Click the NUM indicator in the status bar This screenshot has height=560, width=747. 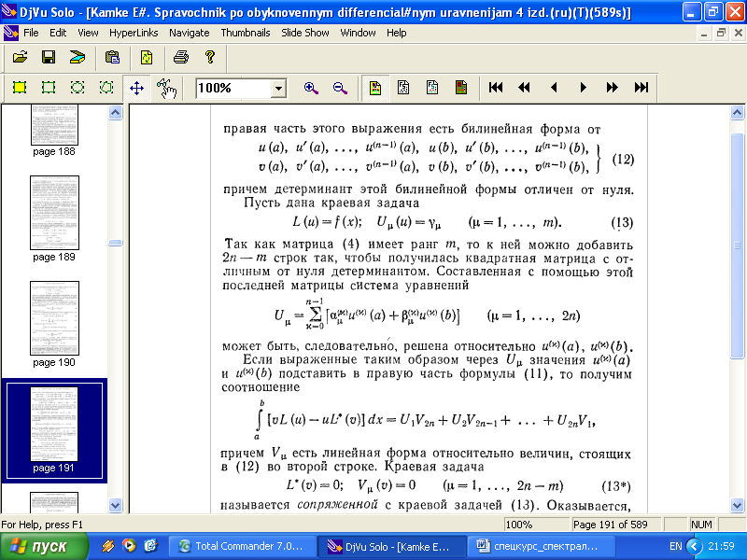tap(701, 525)
